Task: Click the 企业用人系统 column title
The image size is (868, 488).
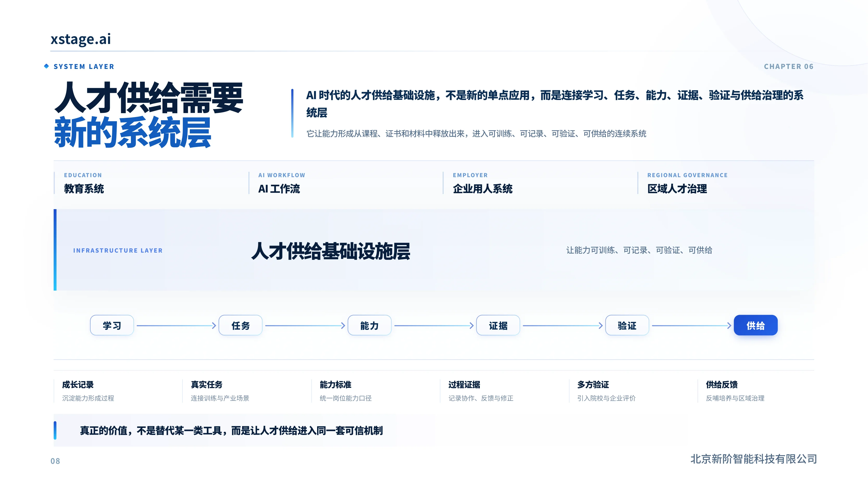Action: (x=482, y=189)
